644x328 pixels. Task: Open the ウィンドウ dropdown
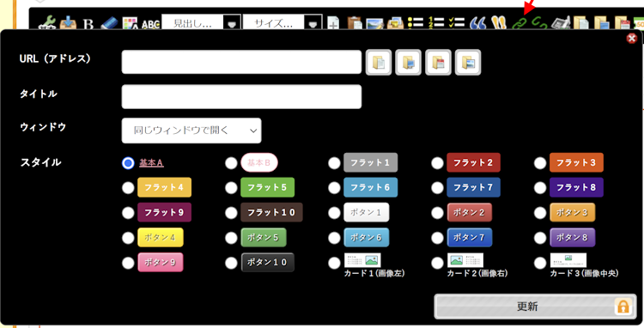(191, 131)
